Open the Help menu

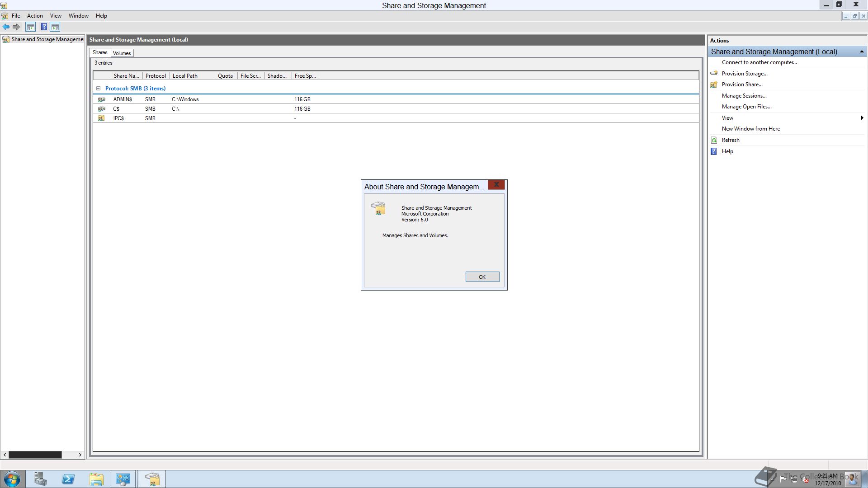point(101,16)
